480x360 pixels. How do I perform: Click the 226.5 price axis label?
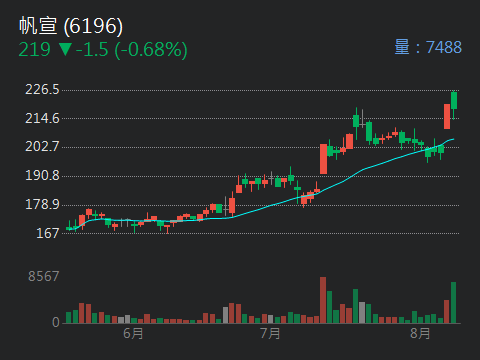42,90
